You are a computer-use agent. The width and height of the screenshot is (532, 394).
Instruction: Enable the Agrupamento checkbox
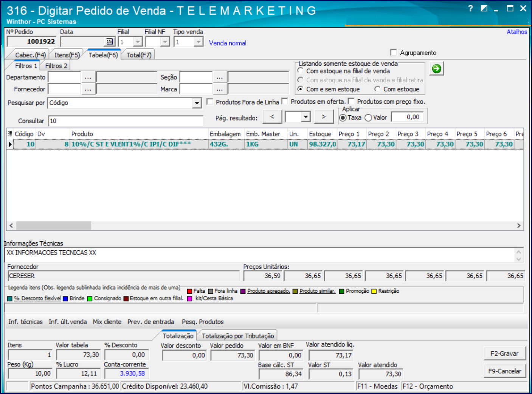tap(394, 53)
